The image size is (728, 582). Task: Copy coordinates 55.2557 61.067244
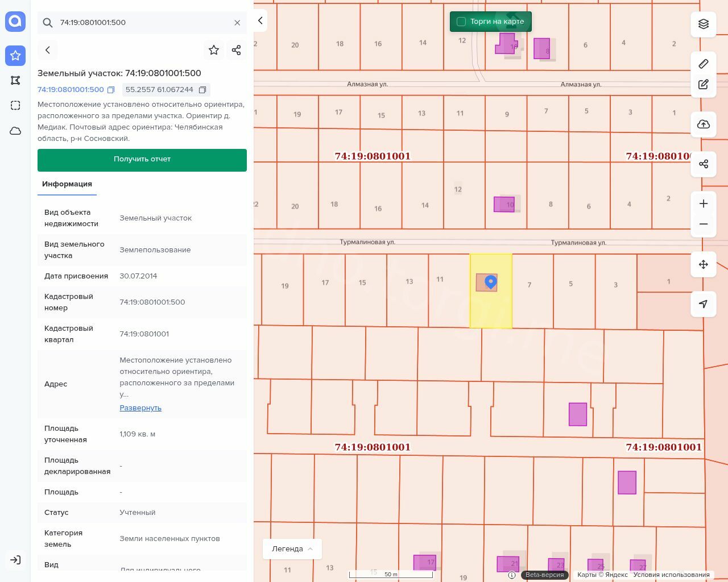202,90
